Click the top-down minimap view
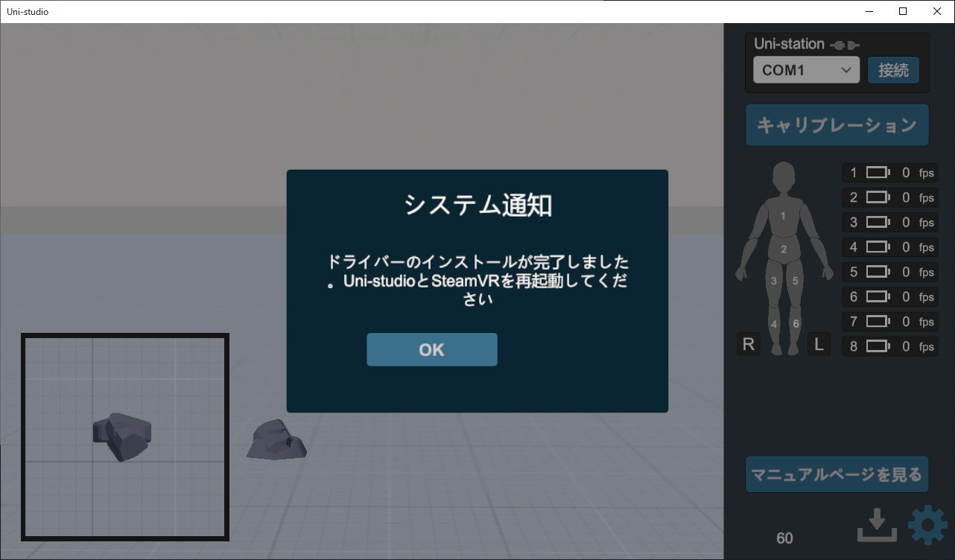Image resolution: width=955 pixels, height=560 pixels. click(x=125, y=437)
